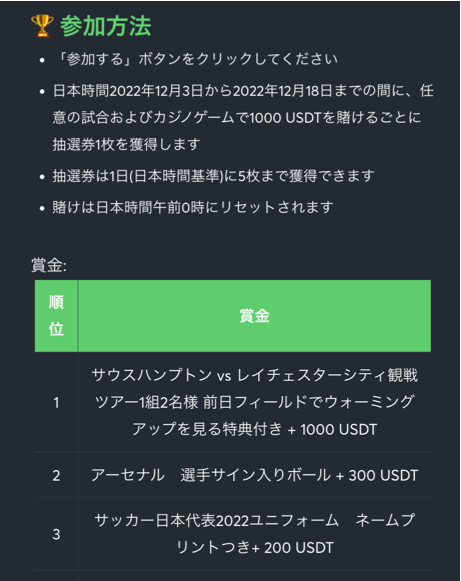The image size is (461, 581).
Task: Select the 「参加する」ボタン instruction line
Action: pos(196,59)
